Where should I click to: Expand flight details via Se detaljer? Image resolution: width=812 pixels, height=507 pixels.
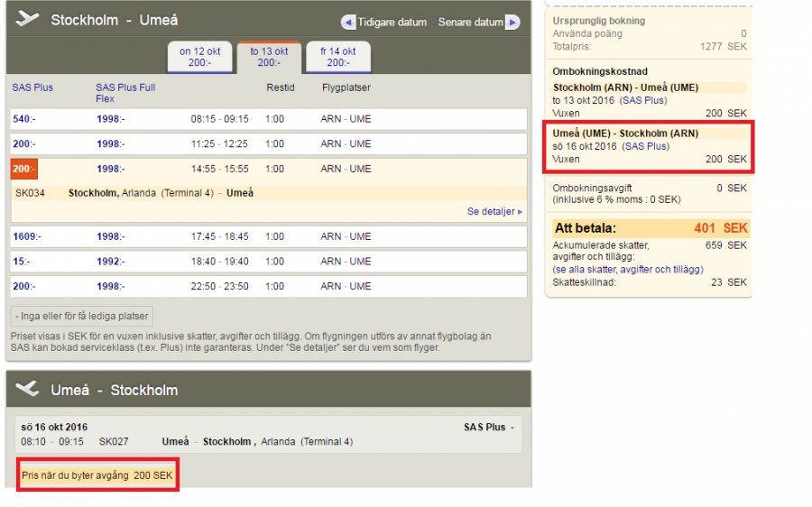click(x=494, y=211)
